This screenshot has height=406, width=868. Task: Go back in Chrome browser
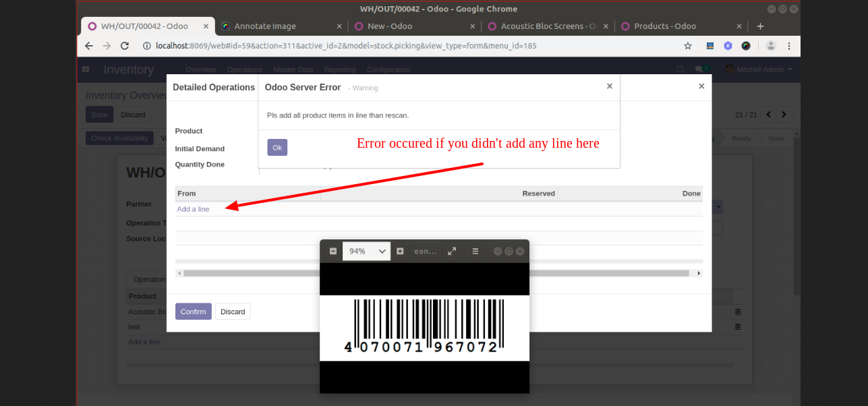pyautogui.click(x=89, y=46)
